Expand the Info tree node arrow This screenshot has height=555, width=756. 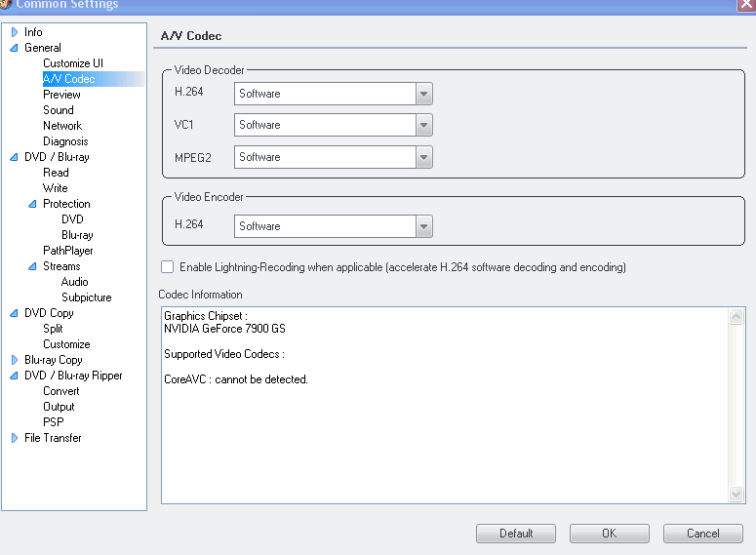pos(15,32)
